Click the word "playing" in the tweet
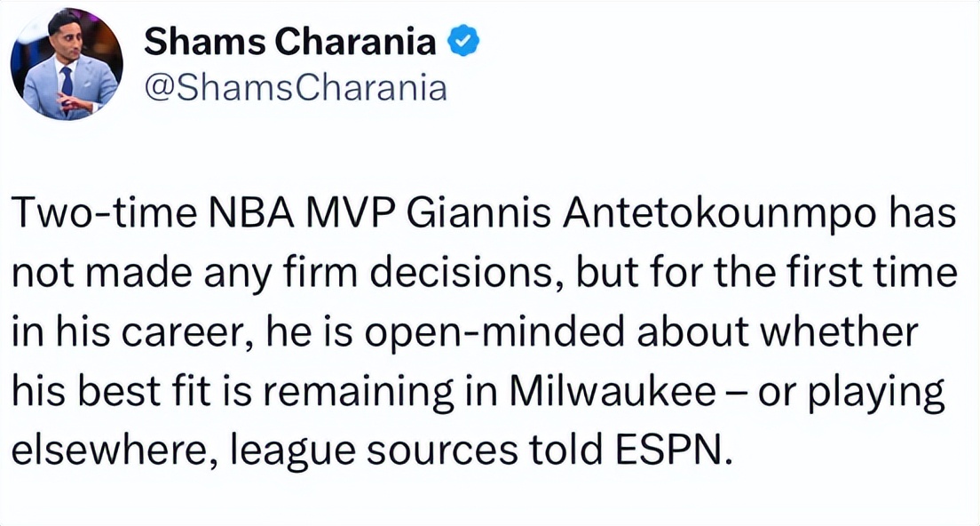Screen dimensions: 980x526 875,394
